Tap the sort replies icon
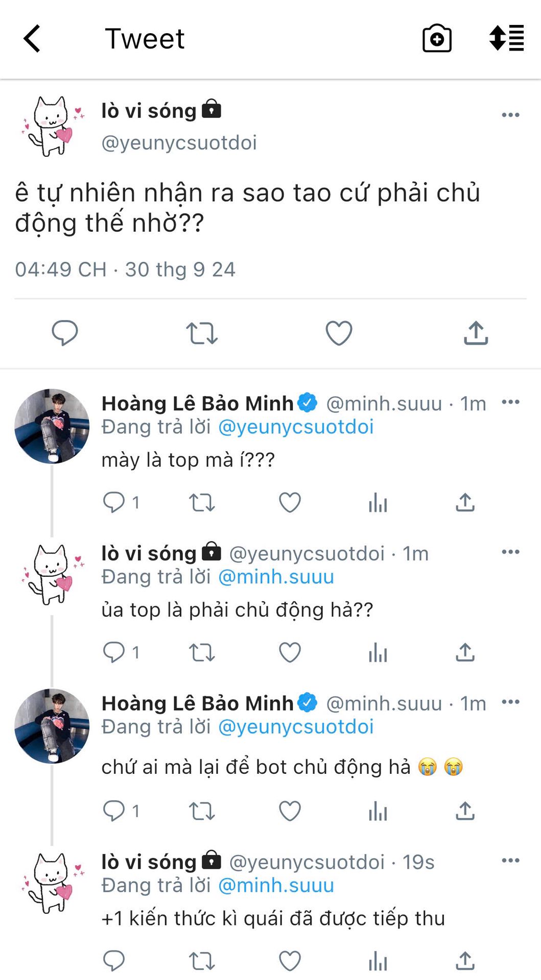This screenshot has width=541, height=980. [x=506, y=38]
